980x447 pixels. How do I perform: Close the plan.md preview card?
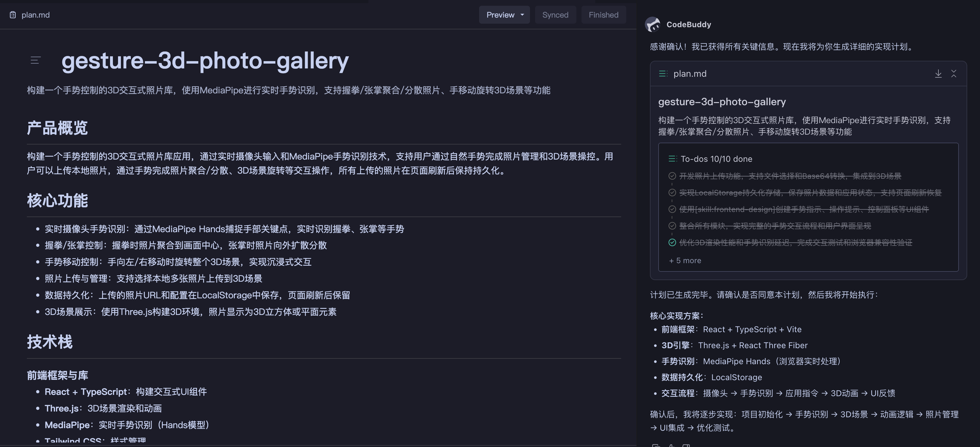point(954,74)
